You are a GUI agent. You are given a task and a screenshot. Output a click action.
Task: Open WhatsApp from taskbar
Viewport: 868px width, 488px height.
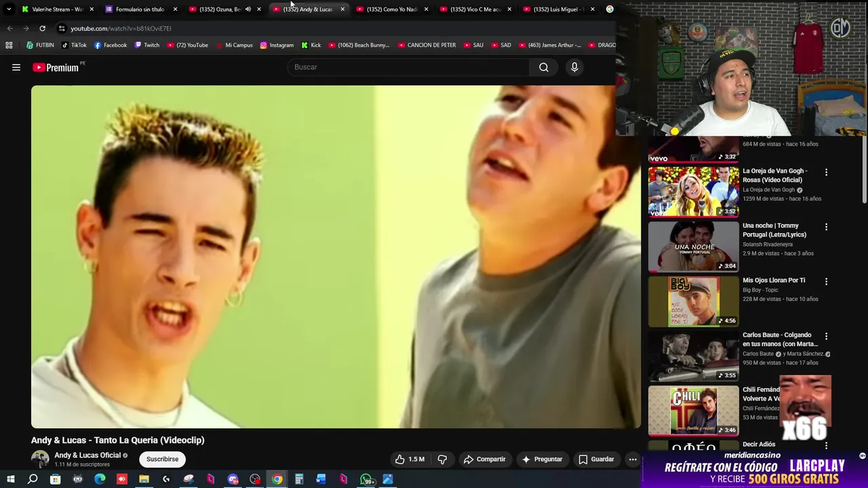(x=366, y=479)
